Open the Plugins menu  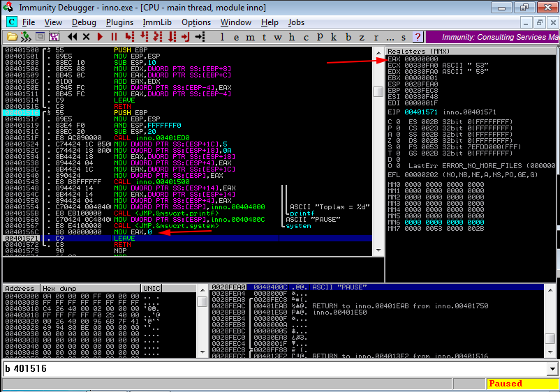click(x=119, y=22)
